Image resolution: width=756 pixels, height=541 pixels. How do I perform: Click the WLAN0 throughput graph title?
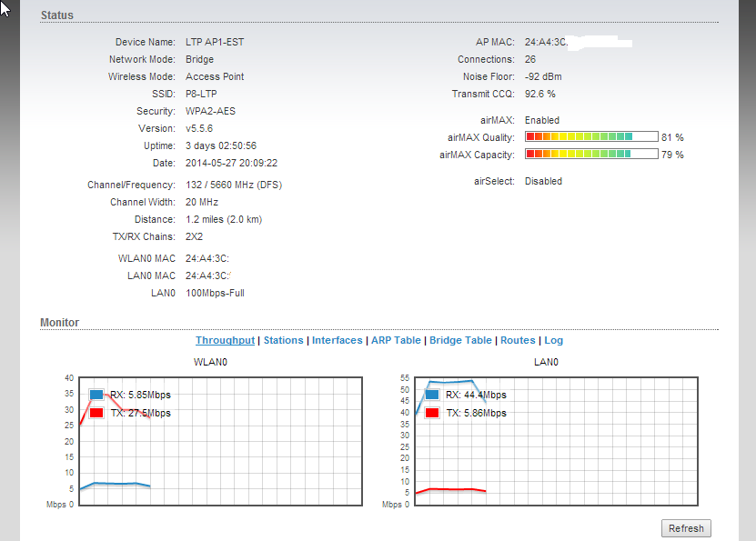click(210, 362)
